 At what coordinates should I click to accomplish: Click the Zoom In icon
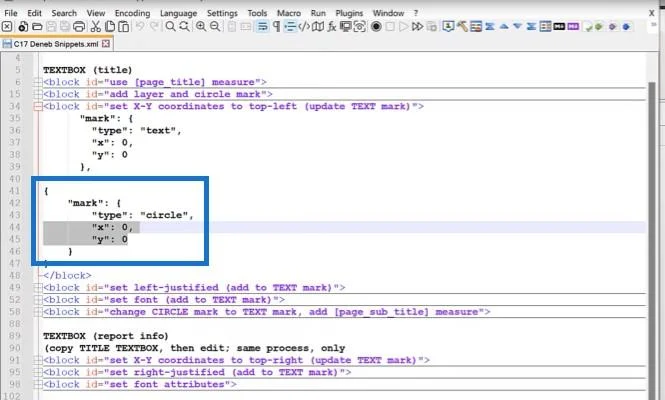201,27
